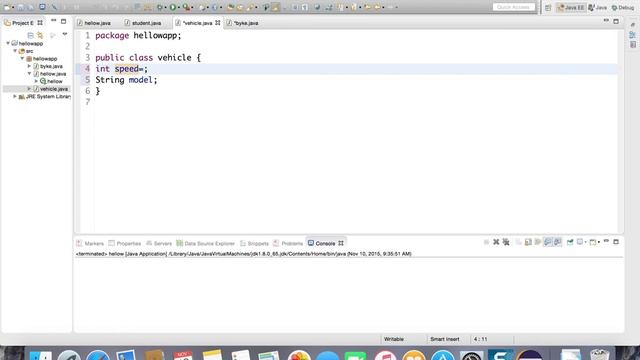This screenshot has width=640, height=360.
Task: Open Outline icon on right trim
Action: (633, 35)
